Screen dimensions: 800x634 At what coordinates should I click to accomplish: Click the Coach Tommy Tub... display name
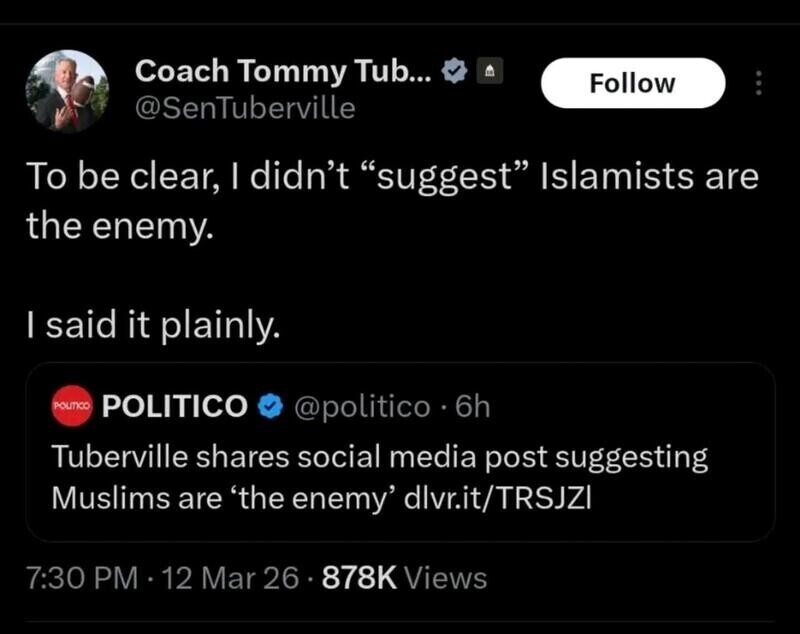[x=283, y=71]
